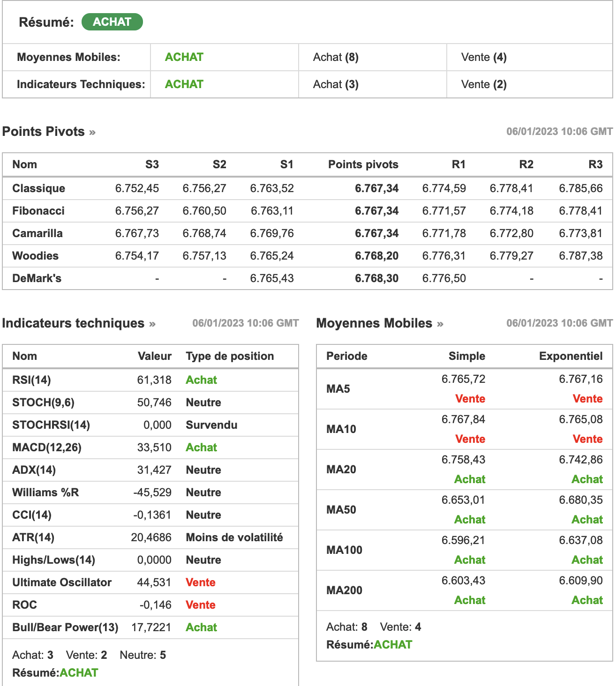Click the MA200 period label
This screenshot has height=686, width=616.
344,590
